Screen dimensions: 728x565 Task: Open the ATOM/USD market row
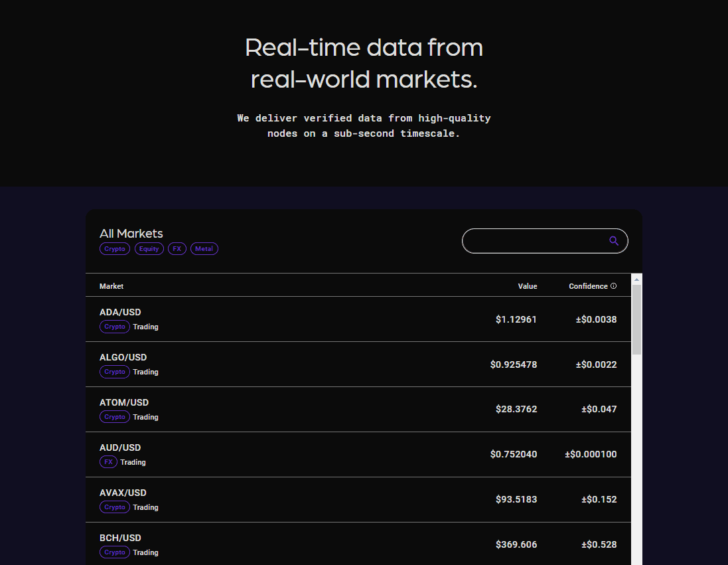click(358, 410)
